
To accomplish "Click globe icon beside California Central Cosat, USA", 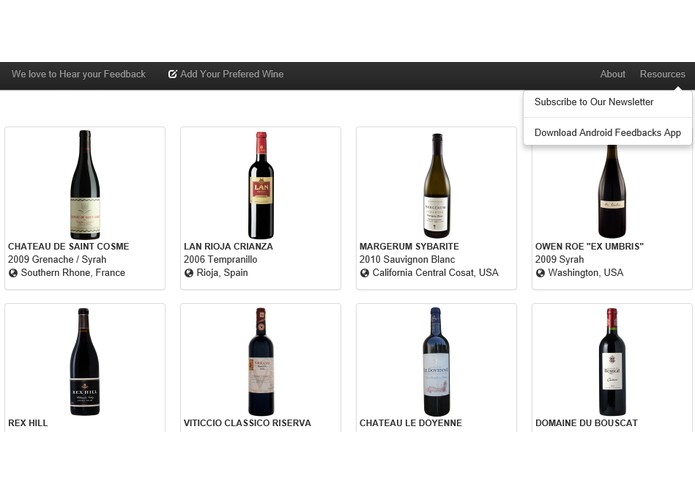I will coord(364,273).
